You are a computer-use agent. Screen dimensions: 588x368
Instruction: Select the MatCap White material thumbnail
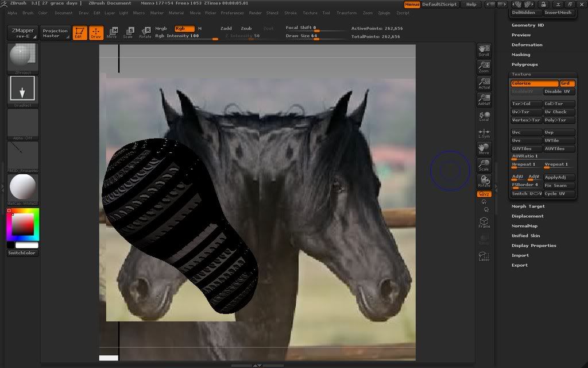tap(22, 187)
